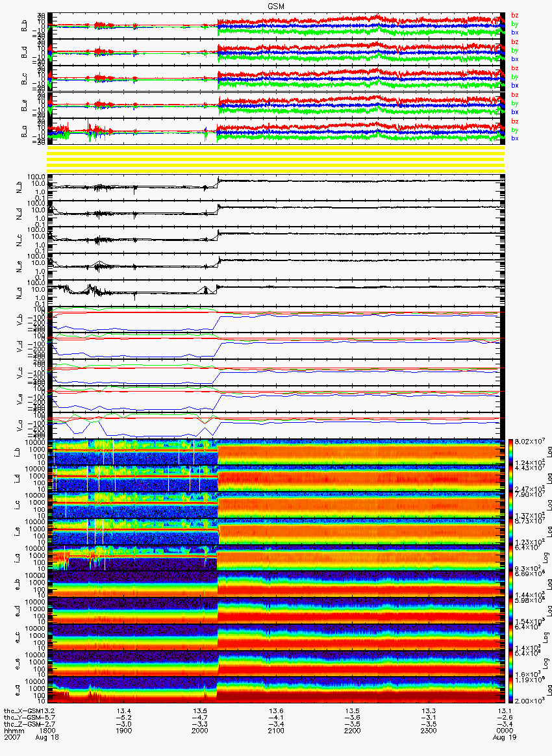552x756 pixels.
Task: Click the Aug 18 date label
Action: coord(47,737)
